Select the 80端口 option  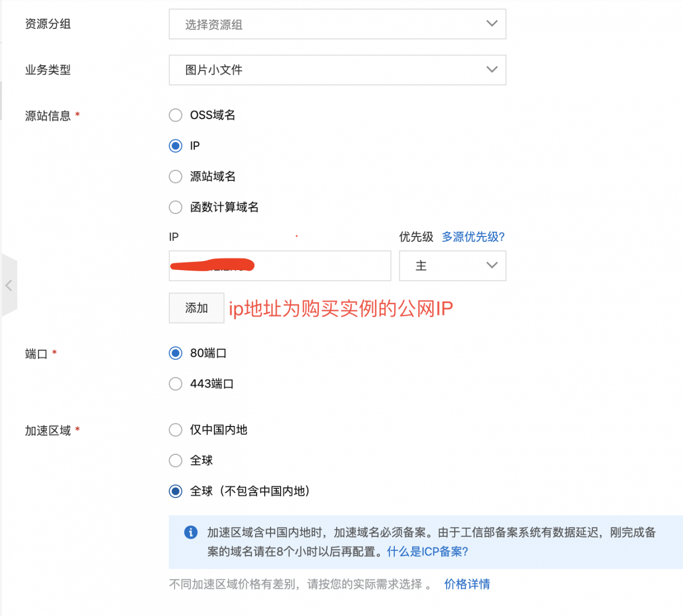coord(176,353)
